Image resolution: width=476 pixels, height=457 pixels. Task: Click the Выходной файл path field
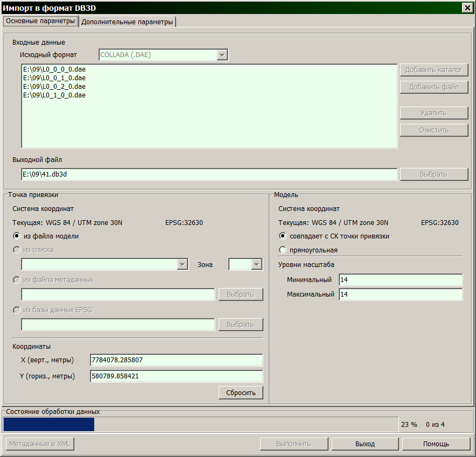click(x=209, y=174)
